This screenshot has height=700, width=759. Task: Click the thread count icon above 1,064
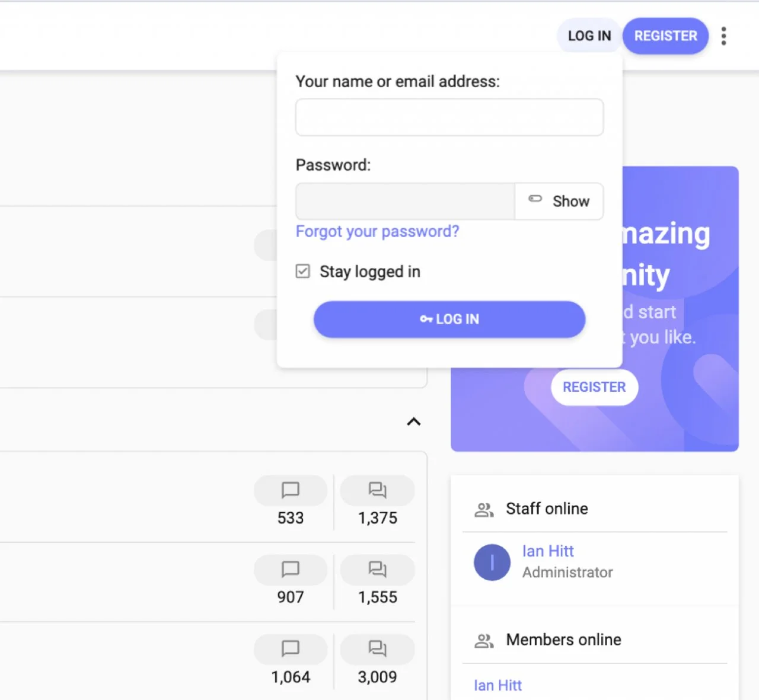pyautogui.click(x=290, y=649)
